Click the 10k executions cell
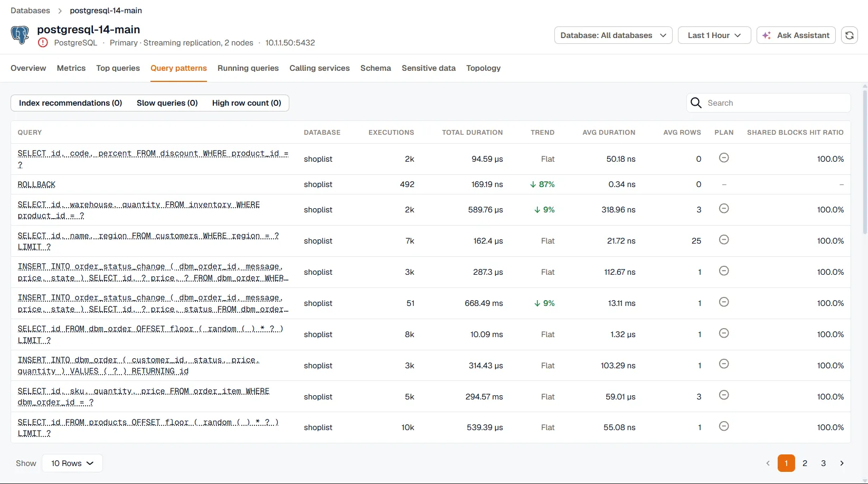The image size is (868, 484). click(x=408, y=427)
